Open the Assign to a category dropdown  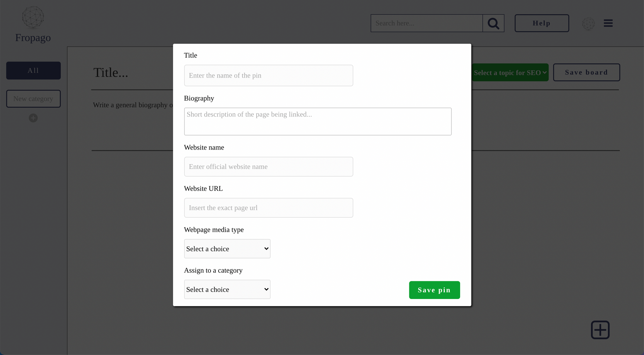pyautogui.click(x=227, y=289)
